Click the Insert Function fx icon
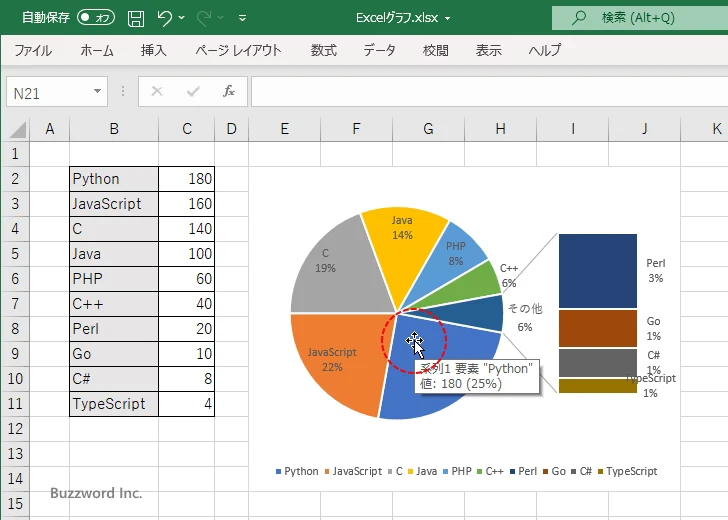This screenshot has height=520, width=728. pos(228,91)
